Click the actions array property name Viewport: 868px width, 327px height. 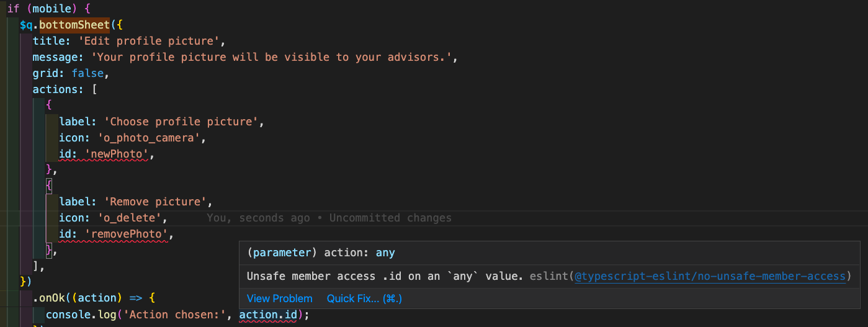[58, 89]
